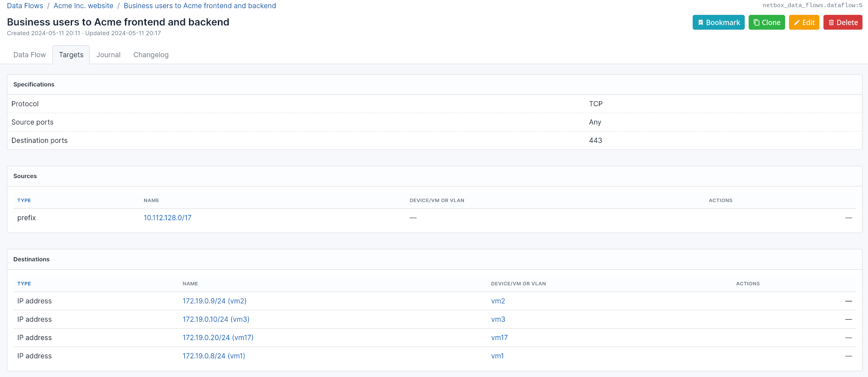The image size is (868, 377).
Task: Switch to the Data Flow tab
Action: click(30, 55)
